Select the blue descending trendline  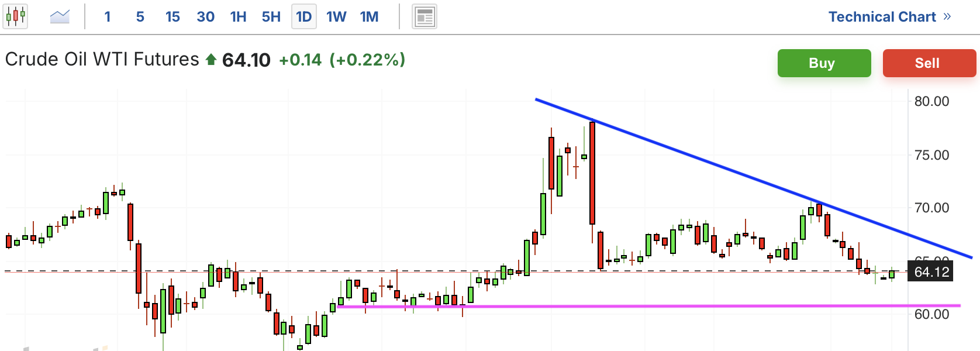[x=753, y=178]
